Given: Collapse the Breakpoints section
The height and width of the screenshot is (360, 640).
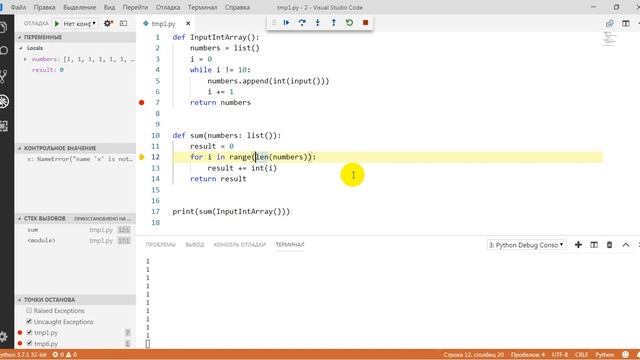Looking at the screenshot, I should [76, 300].
